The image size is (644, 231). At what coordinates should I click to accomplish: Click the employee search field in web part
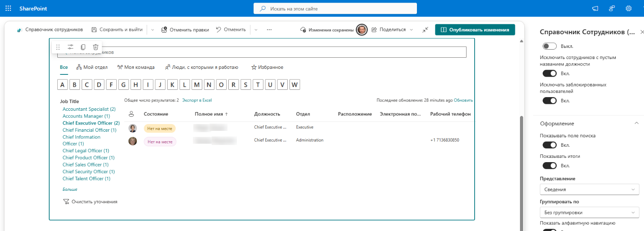tap(262, 52)
